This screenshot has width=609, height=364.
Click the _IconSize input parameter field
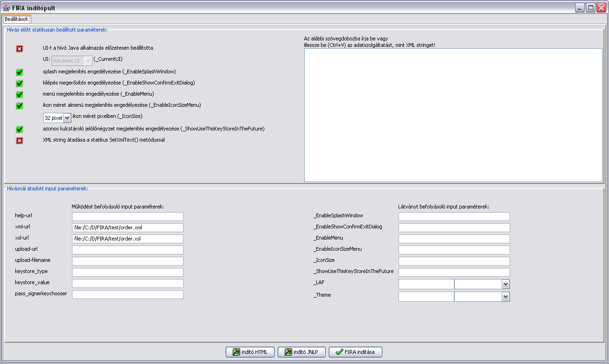pos(454,261)
